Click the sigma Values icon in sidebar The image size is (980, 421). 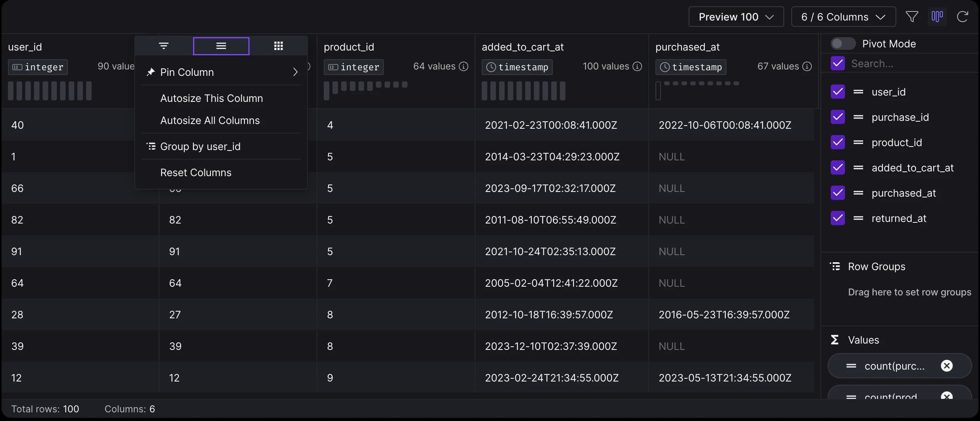coord(835,340)
